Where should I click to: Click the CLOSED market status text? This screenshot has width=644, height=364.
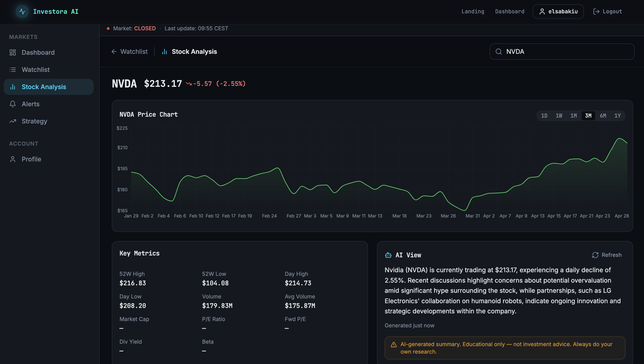[x=145, y=28]
